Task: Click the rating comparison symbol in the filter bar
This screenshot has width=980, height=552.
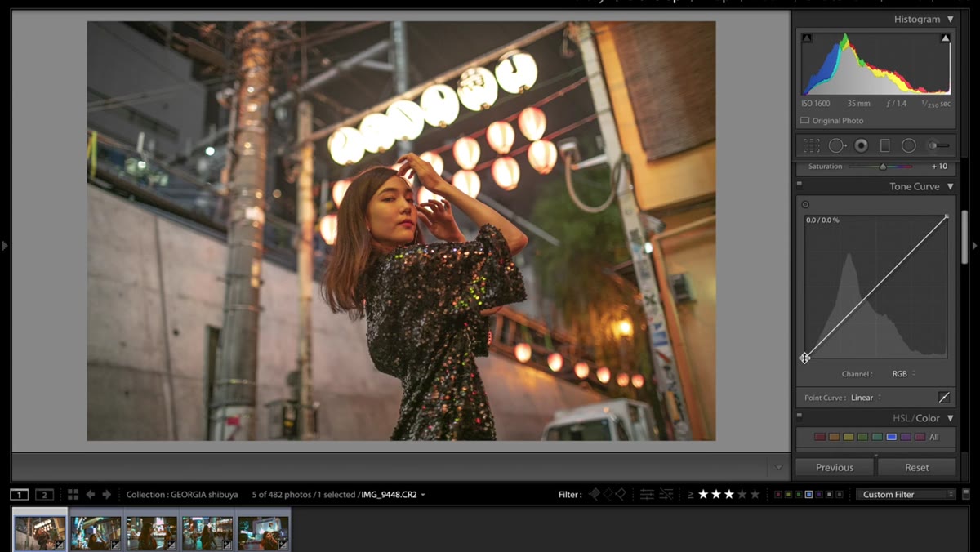Action: (x=691, y=494)
